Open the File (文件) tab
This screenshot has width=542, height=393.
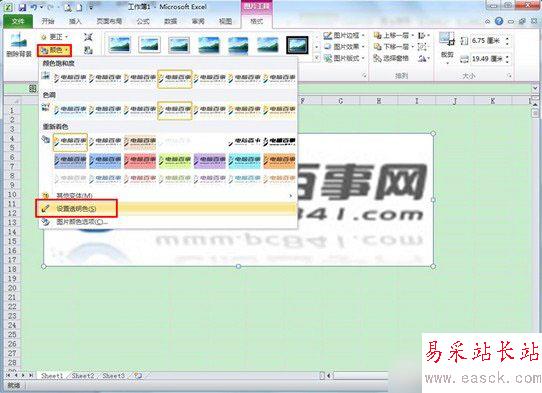coord(18,21)
